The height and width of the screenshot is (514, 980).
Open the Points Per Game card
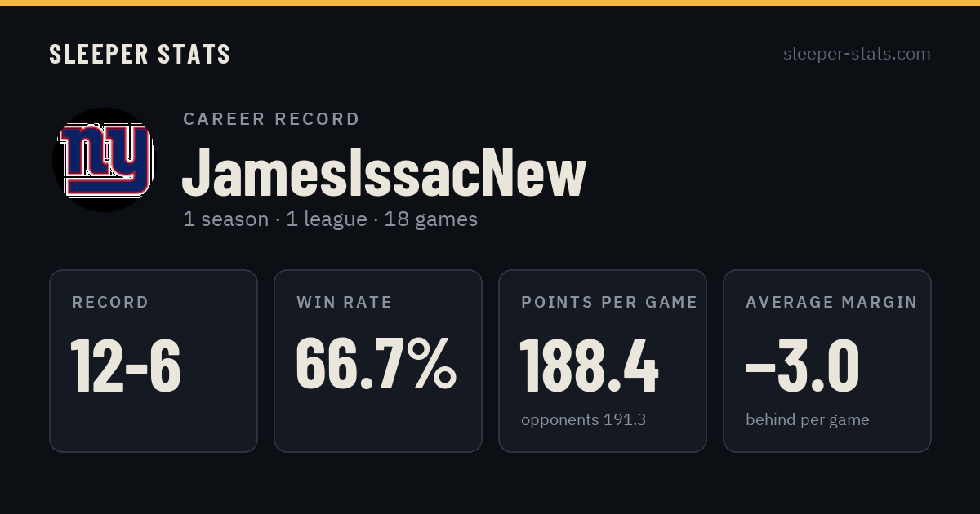click(x=603, y=361)
